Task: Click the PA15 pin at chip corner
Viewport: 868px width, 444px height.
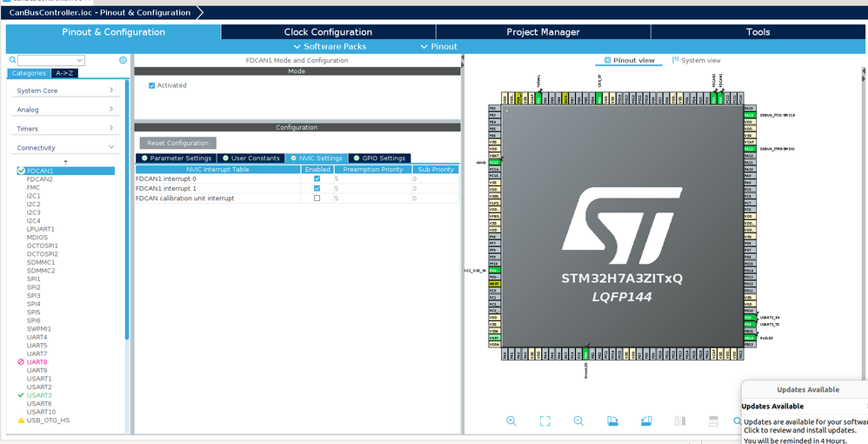Action: [x=750, y=108]
